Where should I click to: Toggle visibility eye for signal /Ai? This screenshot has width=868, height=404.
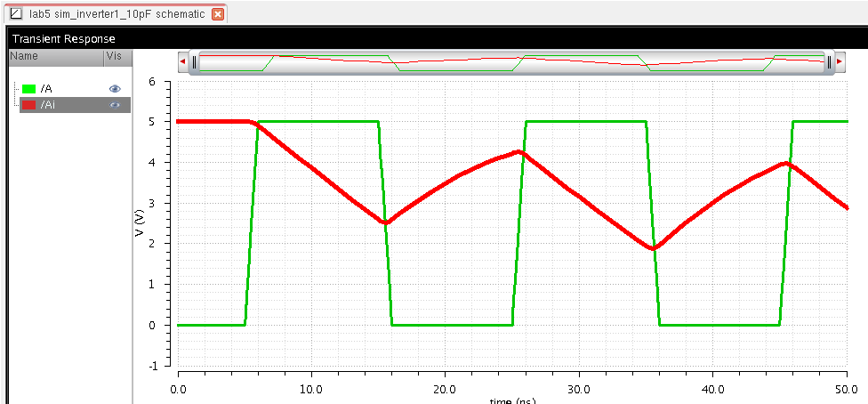point(115,105)
